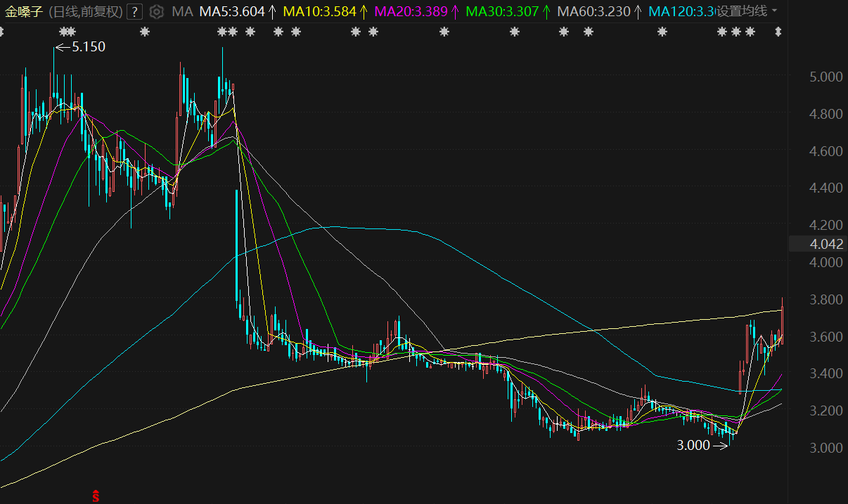
Task: Click the event star marker below MA30 value
Action: (515, 32)
